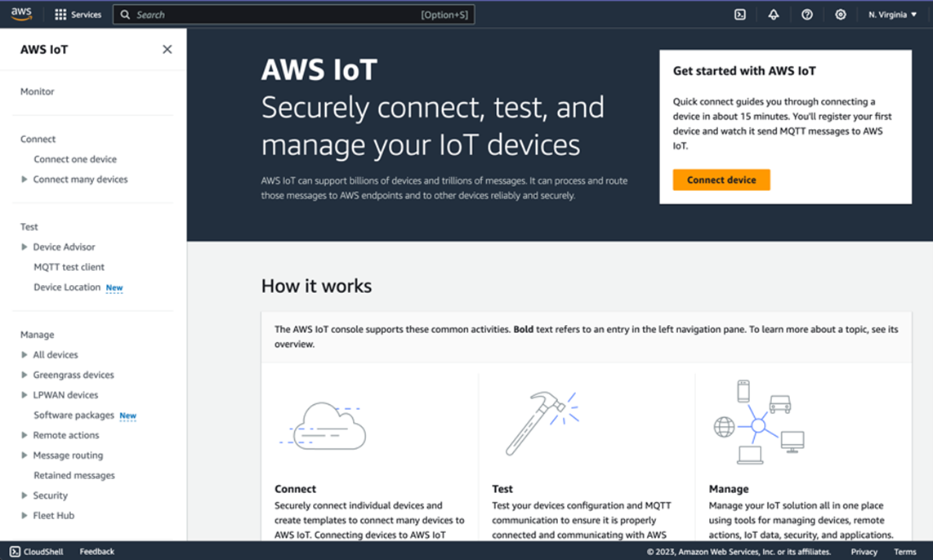
Task: Open the Feedback link in footer
Action: click(97, 552)
